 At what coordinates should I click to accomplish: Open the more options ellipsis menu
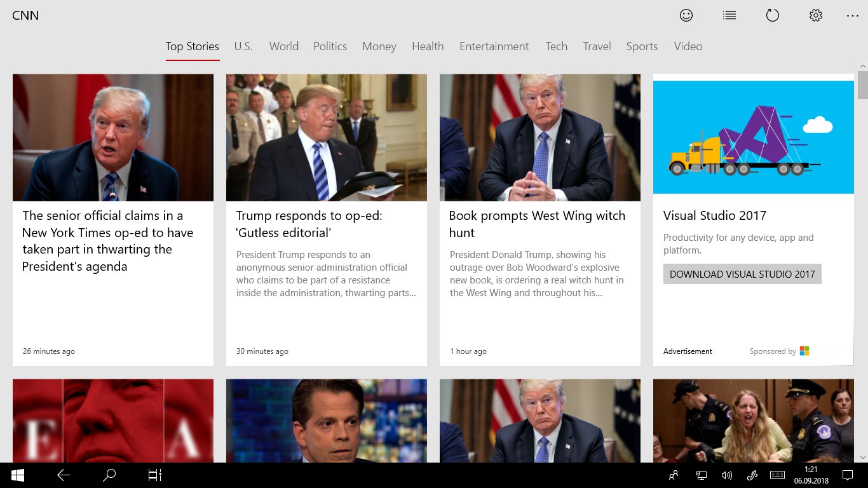853,16
